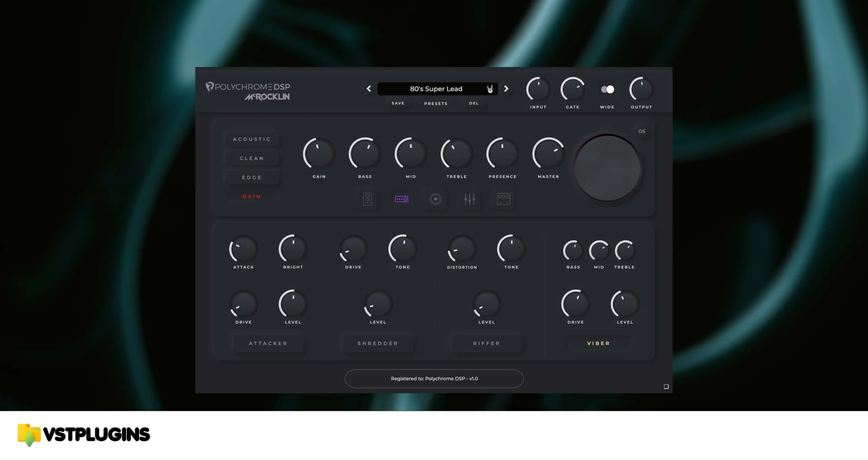This screenshot has height=460, width=868.
Task: Select the purple amp head icon
Action: coord(401,199)
